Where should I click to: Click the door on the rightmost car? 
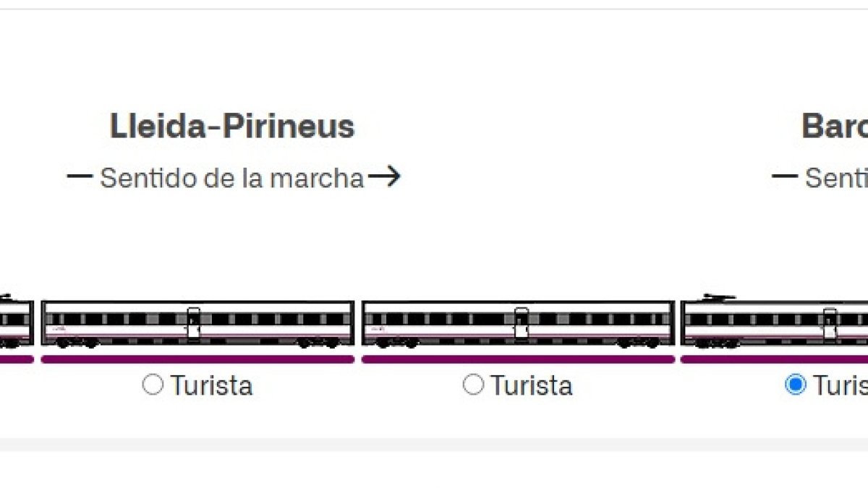830,323
